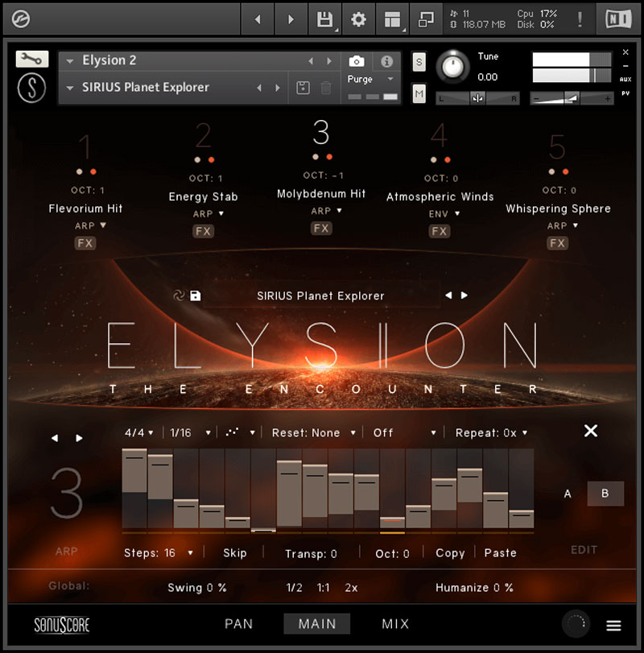The image size is (644, 653).
Task: Open the SIRIUS Planet Explorer snapshot dropdown arrow
Action: tap(70, 88)
